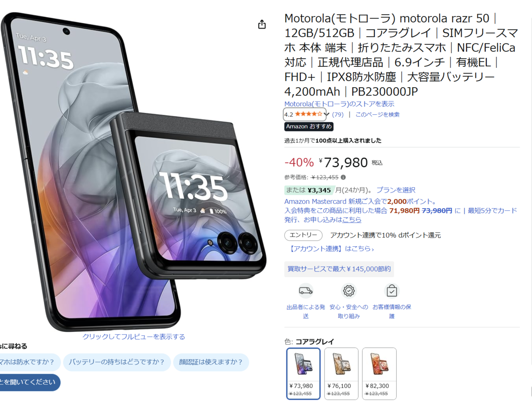The width and height of the screenshot is (532, 404).
Task: Expand the rating dropdown chevron
Action: pos(327,115)
